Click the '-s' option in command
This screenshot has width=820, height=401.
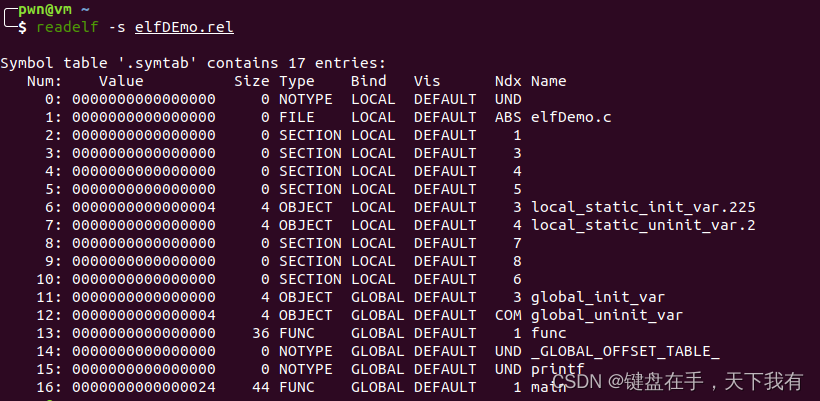pyautogui.click(x=117, y=27)
